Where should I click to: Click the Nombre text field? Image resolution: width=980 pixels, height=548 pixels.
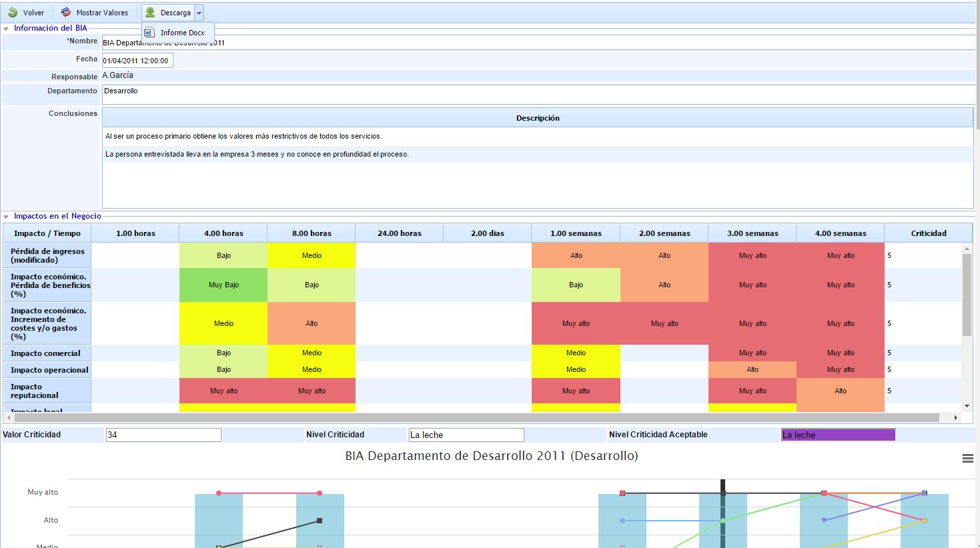click(x=534, y=43)
